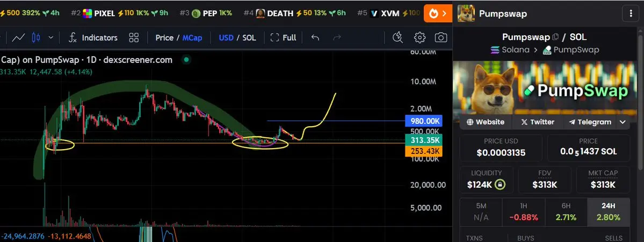Click the liquidity lock icon
This screenshot has height=242, width=644.
click(x=500, y=185)
